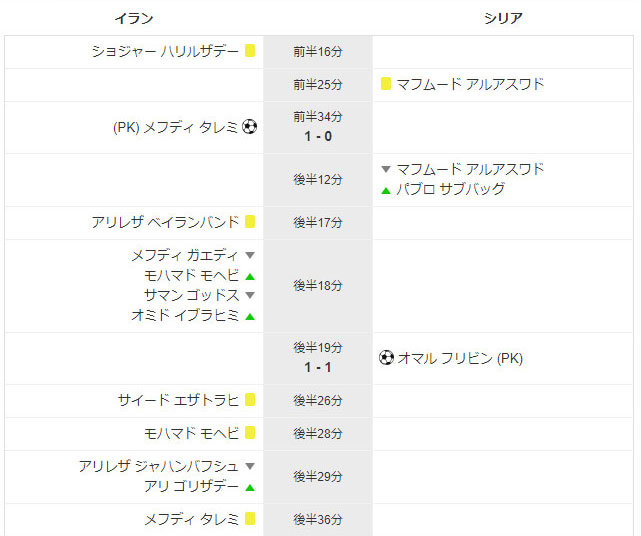
Task: Click yellow card icon beside ショジャー ハリルザデー
Action: [250, 51]
